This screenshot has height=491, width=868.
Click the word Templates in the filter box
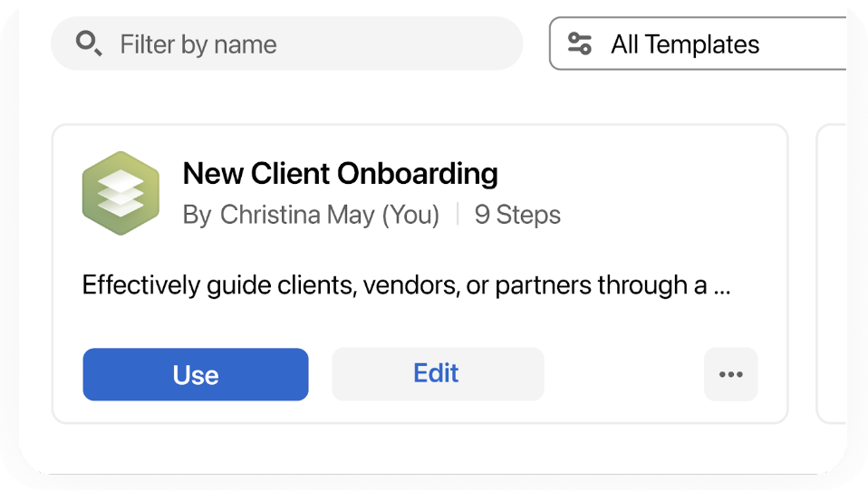pyautogui.click(x=702, y=44)
